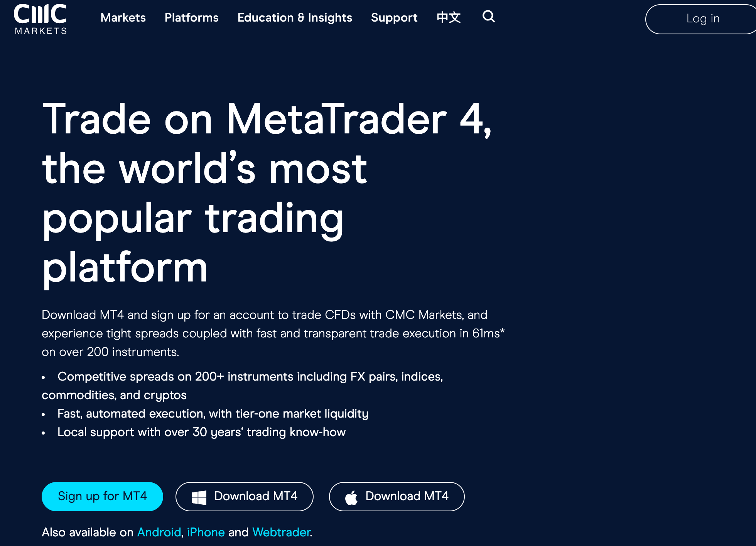Click the Windows MT4 download button
This screenshot has height=546, width=756.
[x=244, y=496]
